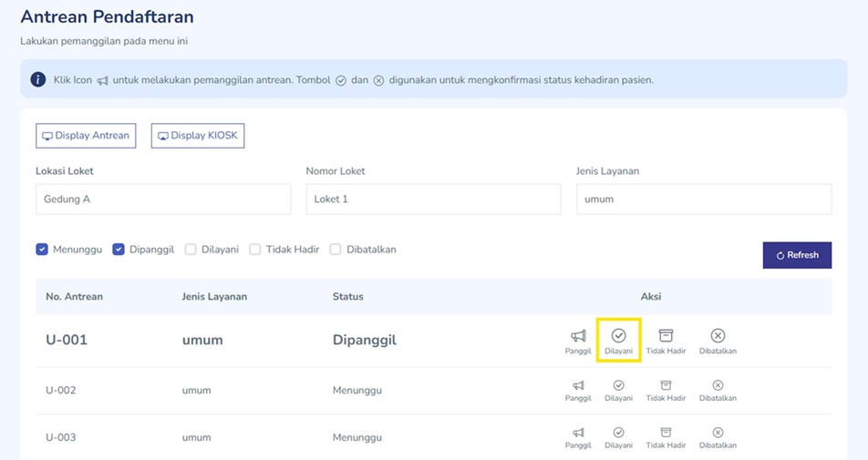868x460 pixels.
Task: Mark U-001 as Tidak Hadir
Action: [666, 335]
